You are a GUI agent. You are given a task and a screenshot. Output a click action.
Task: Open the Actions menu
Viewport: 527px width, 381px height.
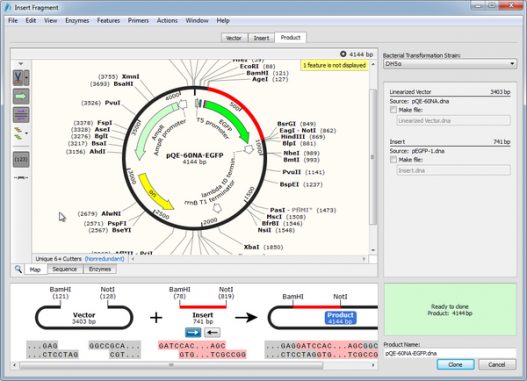pos(167,20)
